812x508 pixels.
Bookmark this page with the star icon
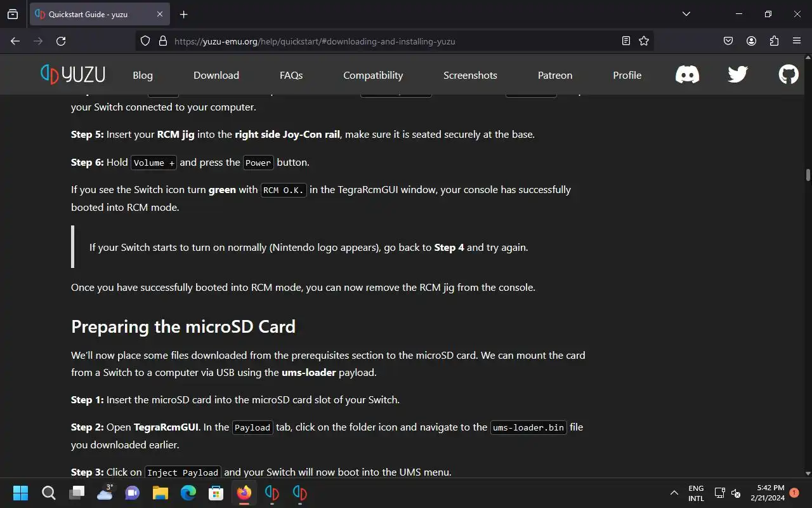pos(644,41)
